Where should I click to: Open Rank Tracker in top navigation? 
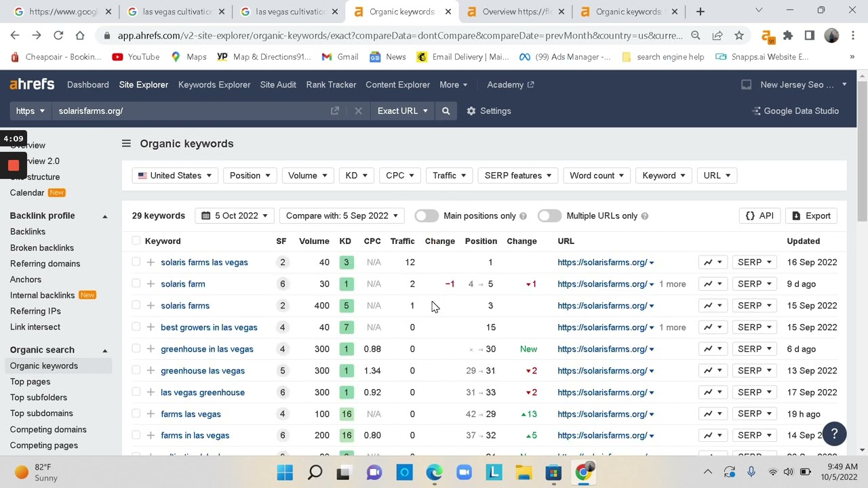(x=331, y=85)
